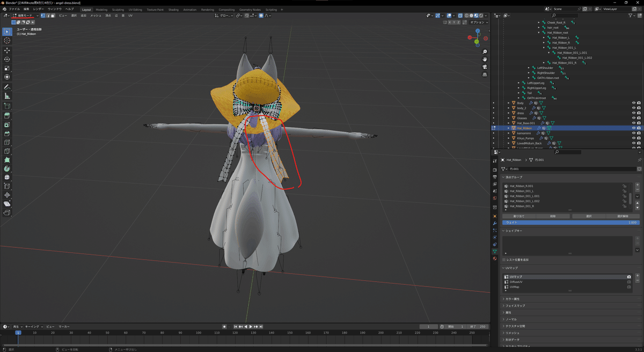This screenshot has width=644, height=352.
Task: Expand the Cheek_Root_R bone in outliner
Action: 538,23
